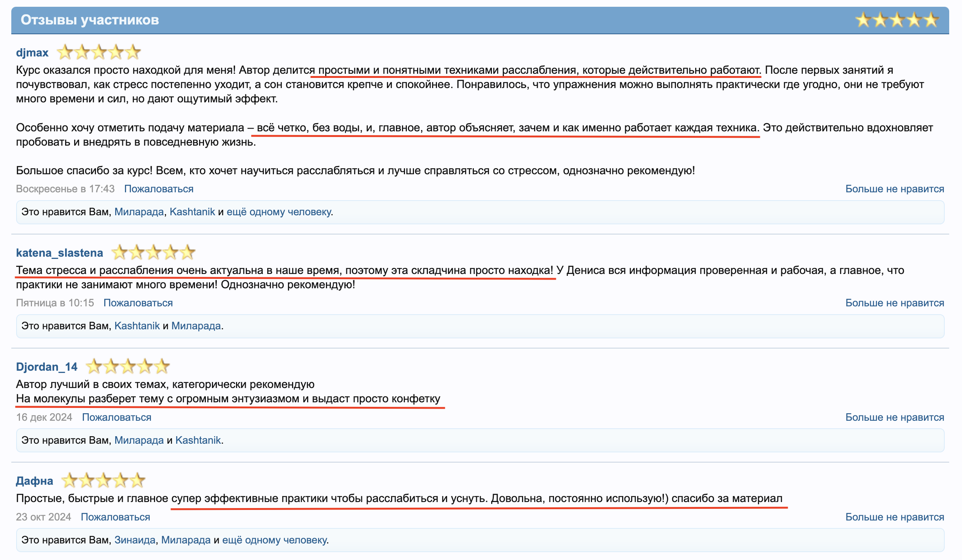The width and height of the screenshot is (962, 560).
Task: Click the Отзывы участников header title
Action: [90, 20]
